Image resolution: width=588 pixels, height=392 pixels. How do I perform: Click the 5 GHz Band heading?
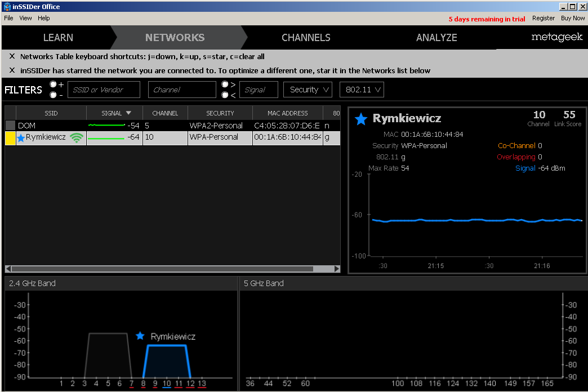[x=264, y=283]
